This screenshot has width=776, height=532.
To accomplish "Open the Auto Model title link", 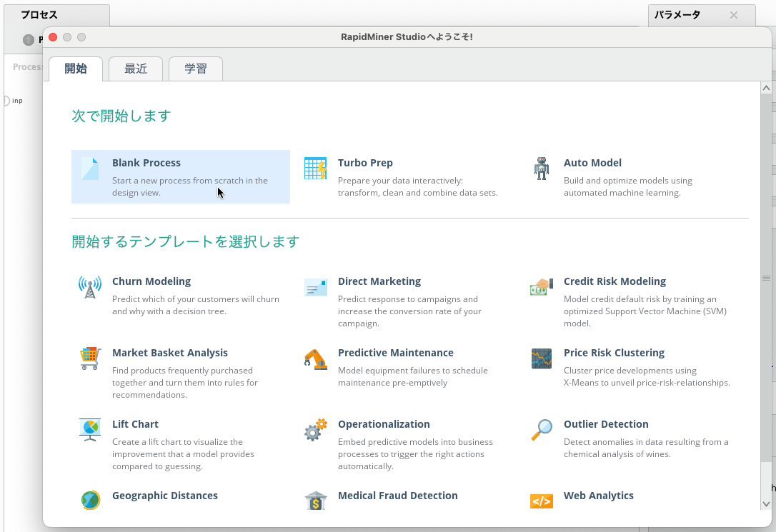I will point(592,163).
